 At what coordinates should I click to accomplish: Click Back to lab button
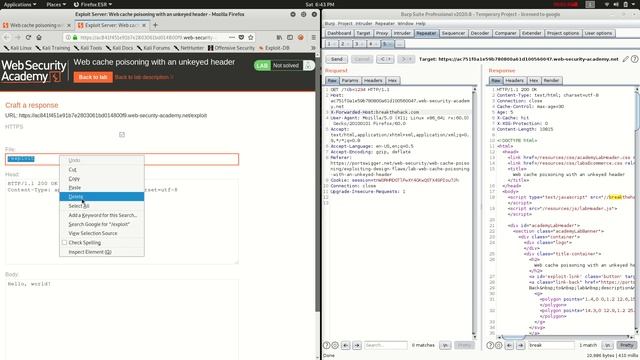point(93,77)
